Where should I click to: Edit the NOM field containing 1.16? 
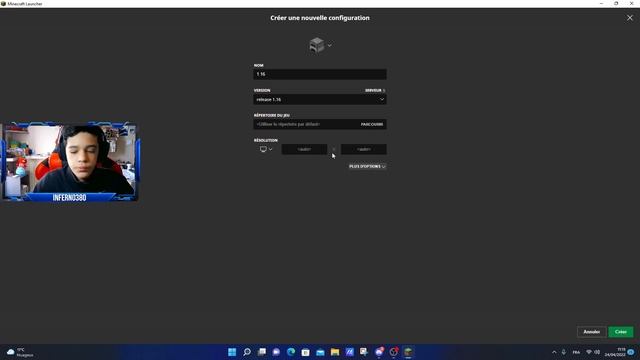click(320, 74)
